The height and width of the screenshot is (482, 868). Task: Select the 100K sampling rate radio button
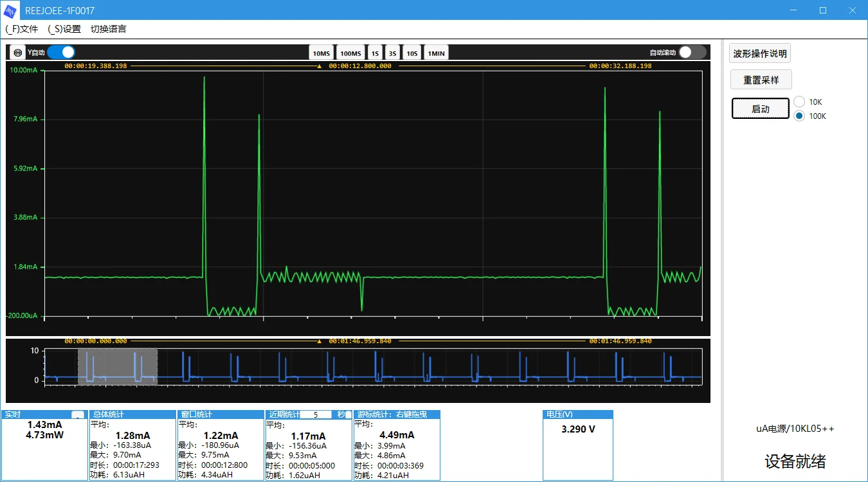click(x=799, y=116)
